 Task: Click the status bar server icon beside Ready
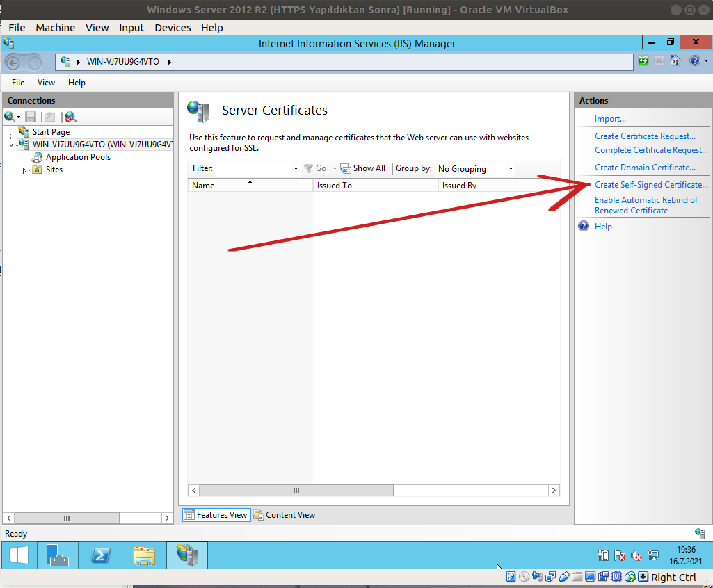click(x=699, y=534)
